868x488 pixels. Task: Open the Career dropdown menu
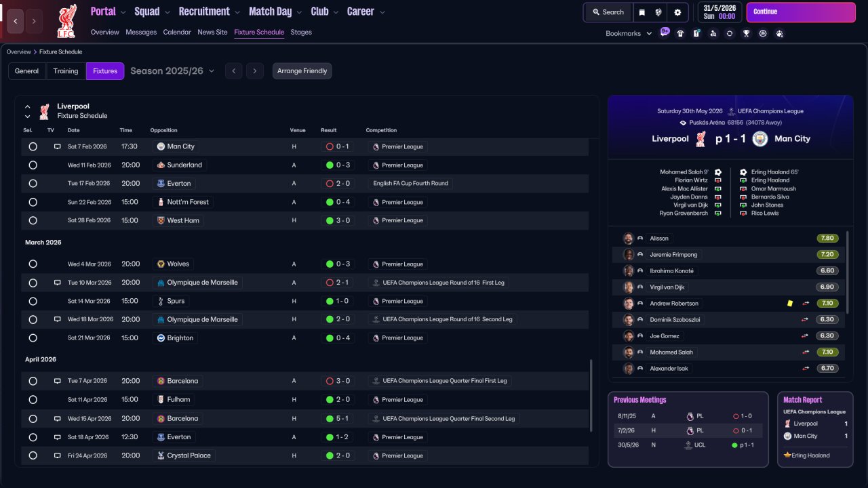click(366, 12)
